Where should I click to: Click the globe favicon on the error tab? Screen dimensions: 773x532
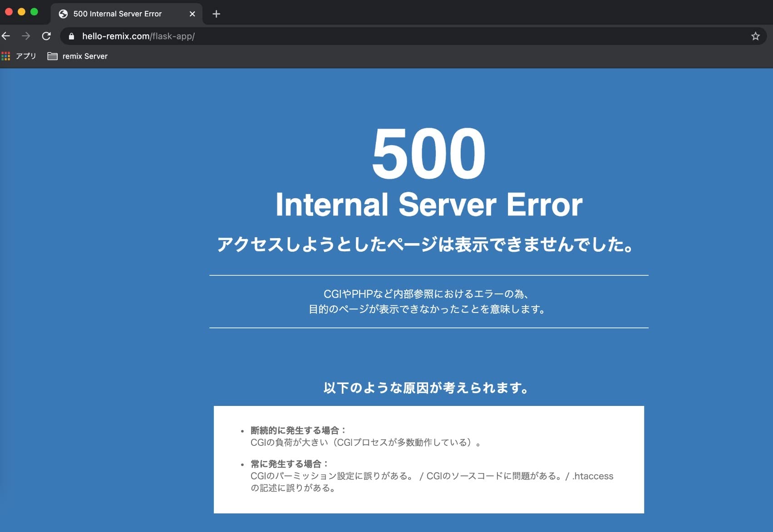coord(63,14)
